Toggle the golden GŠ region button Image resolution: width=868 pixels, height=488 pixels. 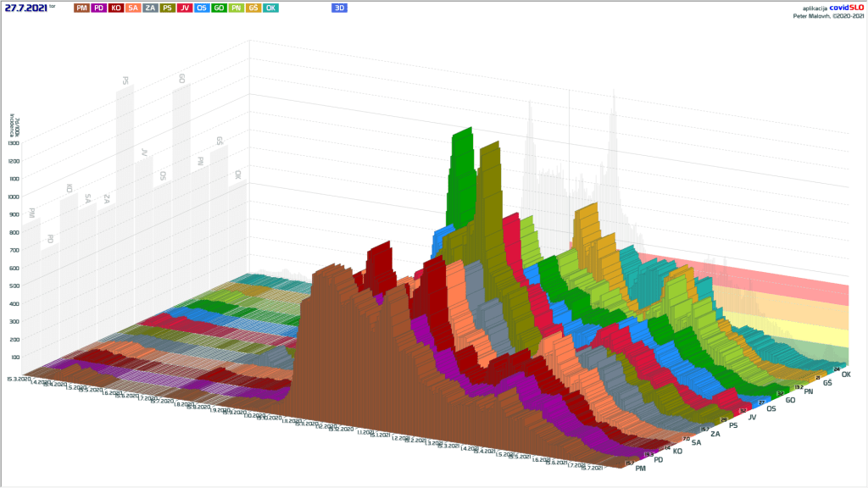[253, 8]
